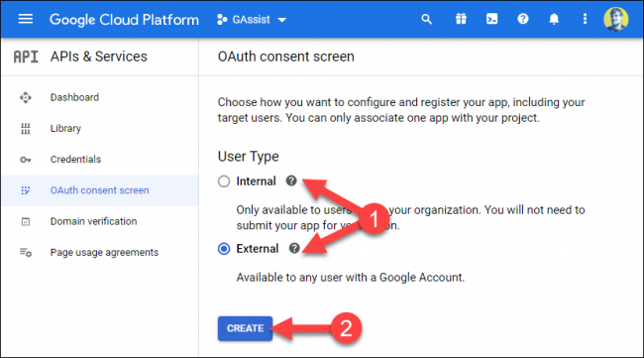Click text 'Available to any user with a Google Account.'

click(x=351, y=278)
